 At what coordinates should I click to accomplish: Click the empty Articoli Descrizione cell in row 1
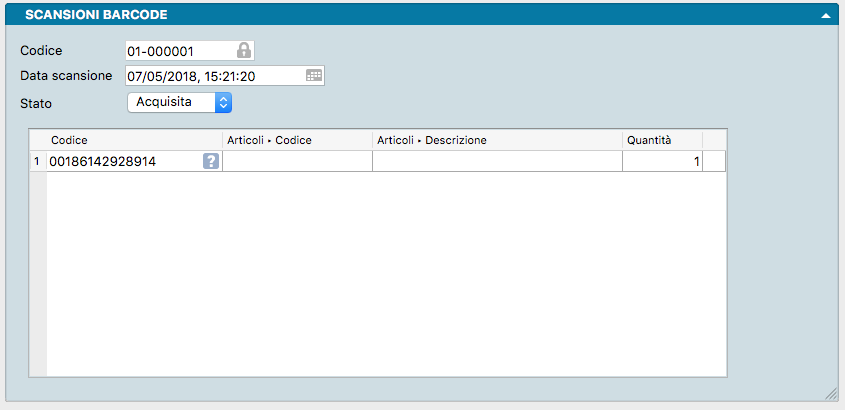click(x=497, y=161)
